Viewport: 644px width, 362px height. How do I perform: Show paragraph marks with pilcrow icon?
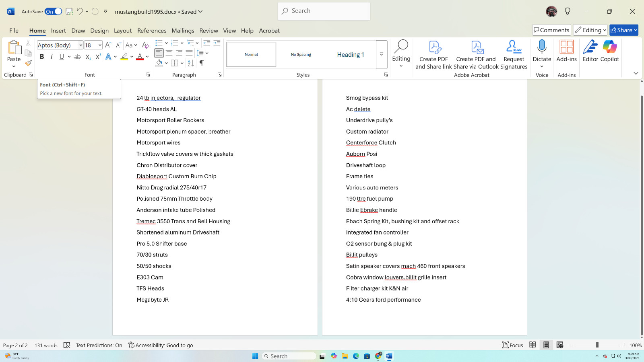pyautogui.click(x=202, y=63)
